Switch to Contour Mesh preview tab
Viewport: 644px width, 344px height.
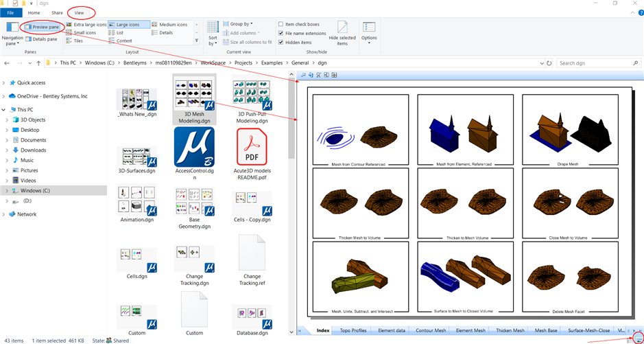(431, 330)
